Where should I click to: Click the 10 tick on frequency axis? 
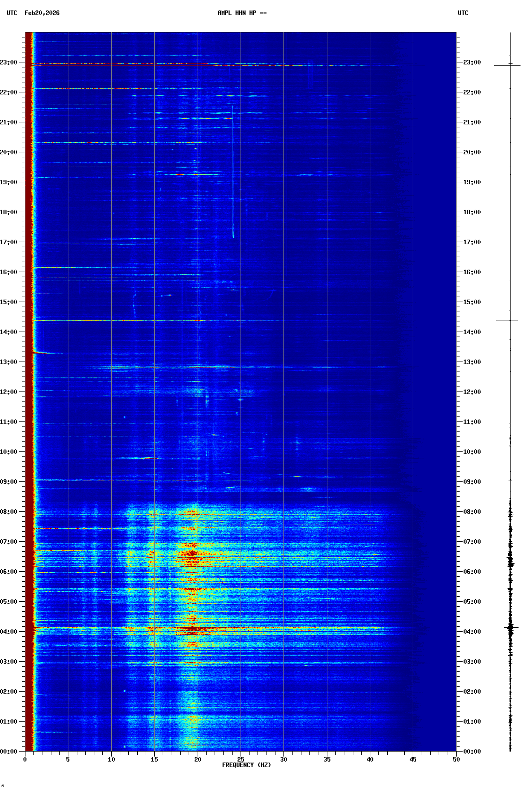pos(111,760)
